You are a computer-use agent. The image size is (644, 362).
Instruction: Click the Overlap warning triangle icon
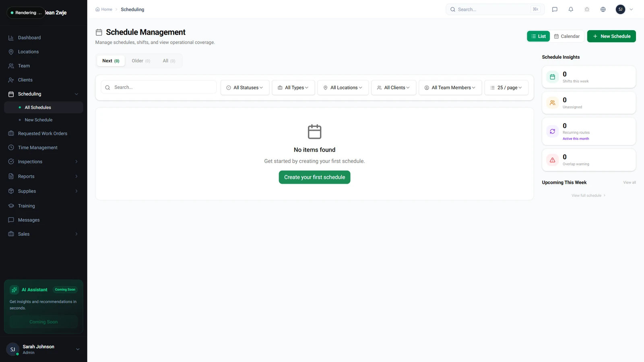pos(552,160)
